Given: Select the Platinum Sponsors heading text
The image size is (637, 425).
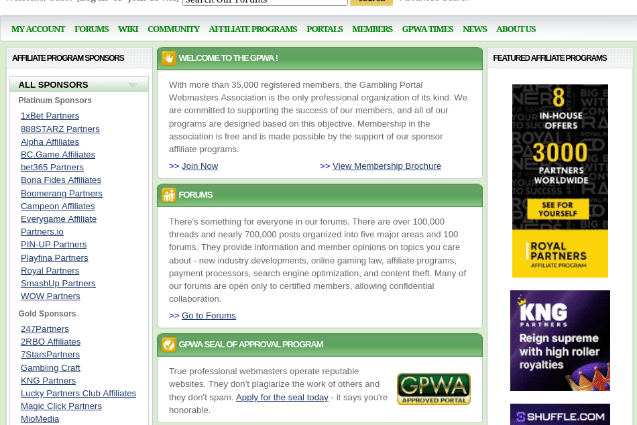Looking at the screenshot, I should [55, 100].
